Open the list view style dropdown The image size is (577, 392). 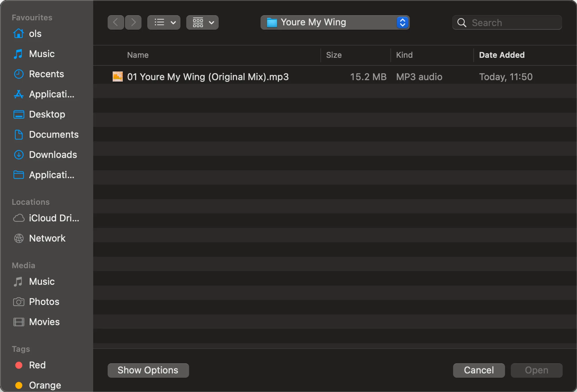[x=164, y=22]
